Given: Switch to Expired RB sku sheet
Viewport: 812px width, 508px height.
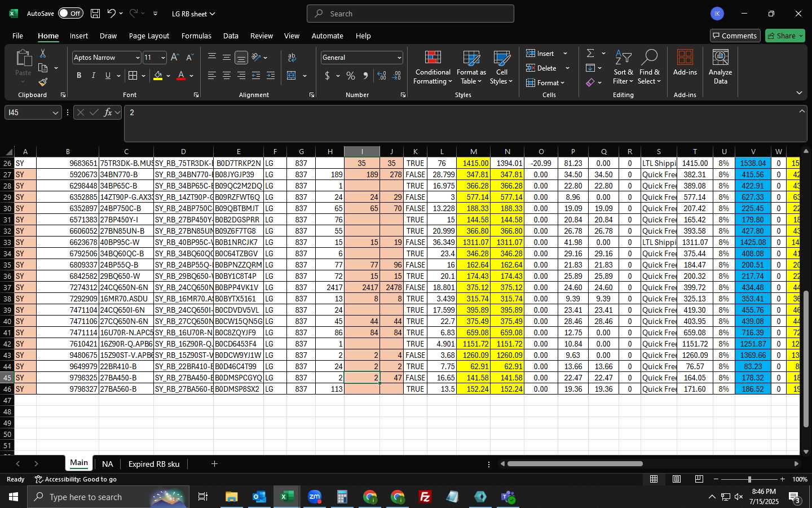Looking at the screenshot, I should [154, 464].
